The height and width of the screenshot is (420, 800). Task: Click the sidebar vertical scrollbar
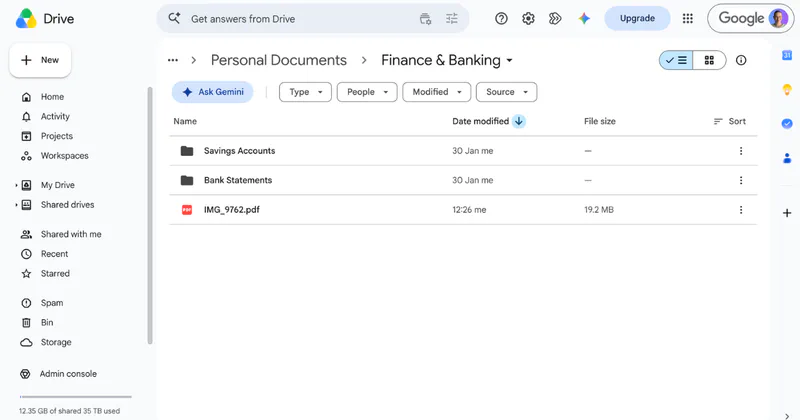pos(150,215)
